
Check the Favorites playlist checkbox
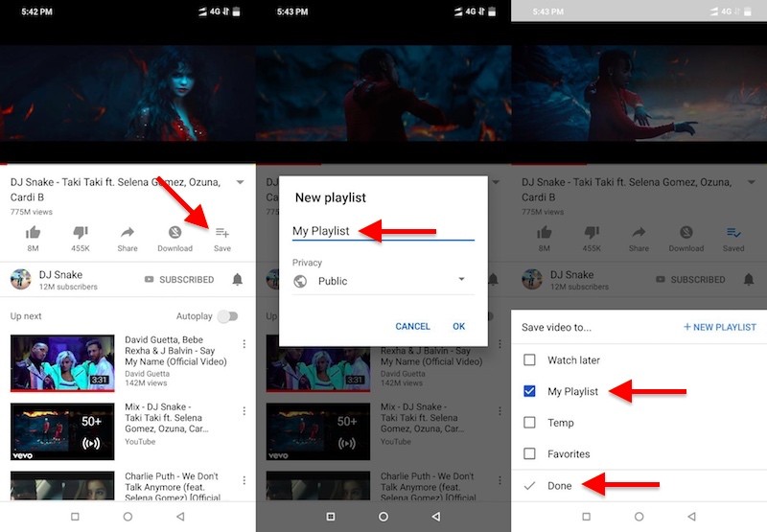[529, 453]
